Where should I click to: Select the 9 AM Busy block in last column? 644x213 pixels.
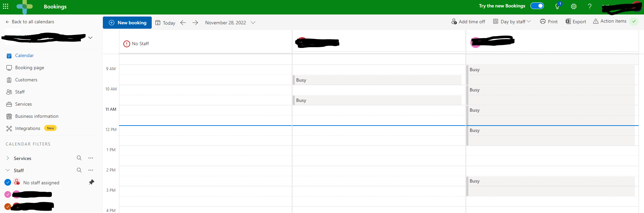pos(551,75)
